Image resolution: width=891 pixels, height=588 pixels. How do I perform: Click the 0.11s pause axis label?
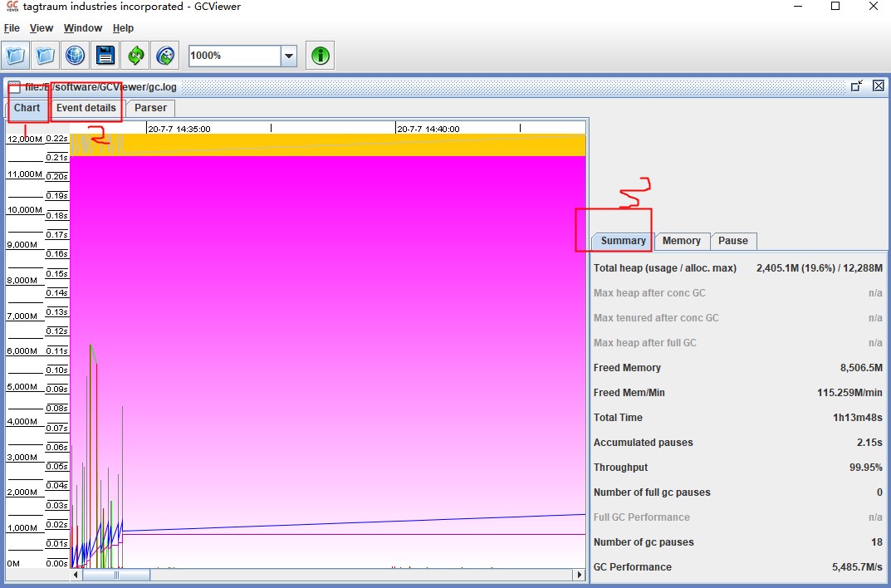56,351
